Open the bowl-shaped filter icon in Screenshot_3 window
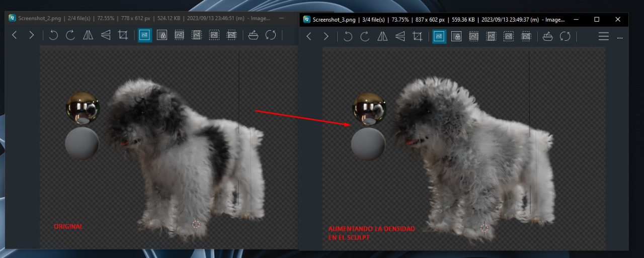This screenshot has width=644, height=258. [548, 36]
